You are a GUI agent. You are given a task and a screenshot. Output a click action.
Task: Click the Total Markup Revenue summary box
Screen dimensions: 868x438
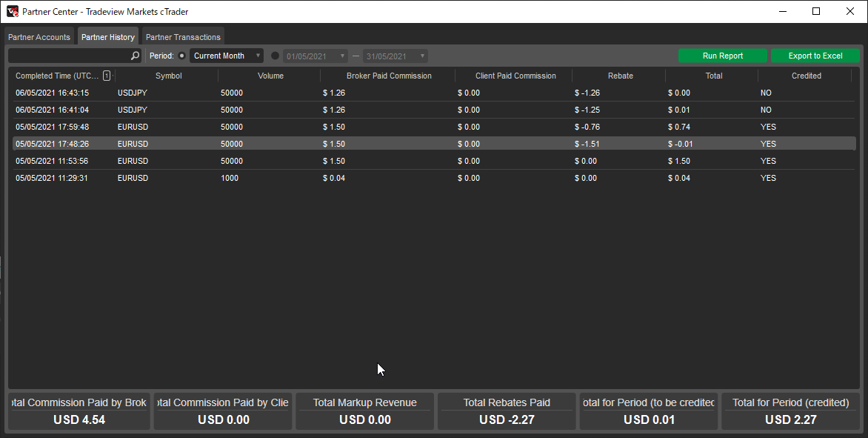pos(365,411)
